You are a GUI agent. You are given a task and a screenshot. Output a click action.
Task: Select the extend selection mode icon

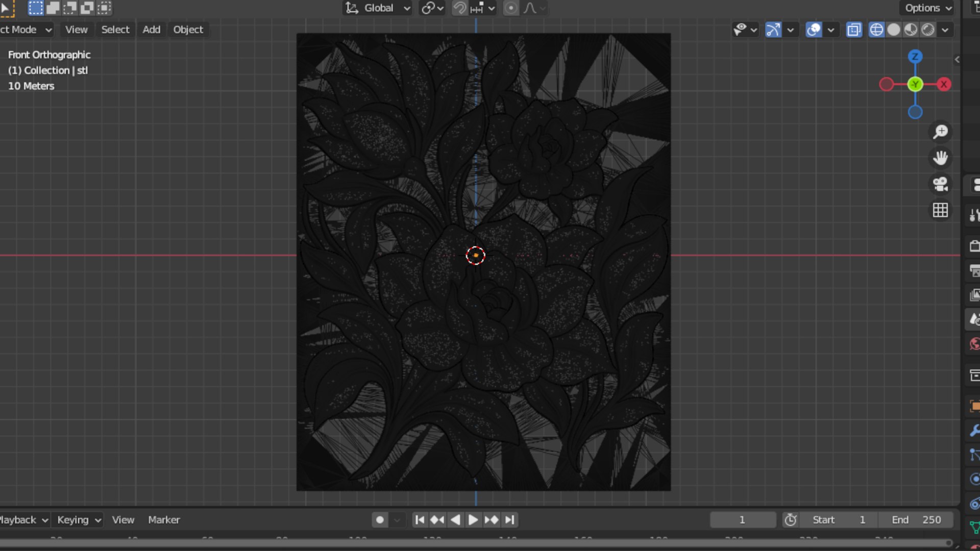(x=53, y=8)
